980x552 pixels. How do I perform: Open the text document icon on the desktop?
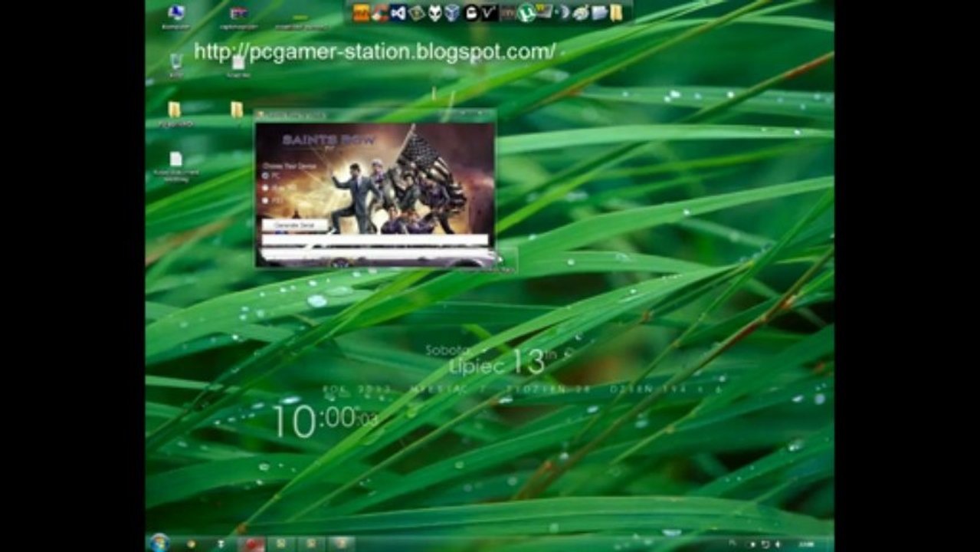pos(176,159)
